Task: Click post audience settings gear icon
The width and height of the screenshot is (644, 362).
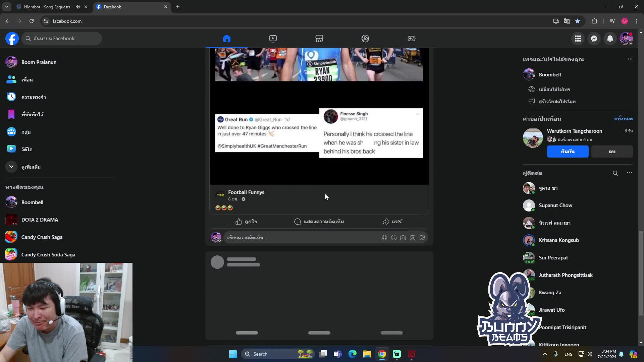Action: pyautogui.click(x=244, y=199)
